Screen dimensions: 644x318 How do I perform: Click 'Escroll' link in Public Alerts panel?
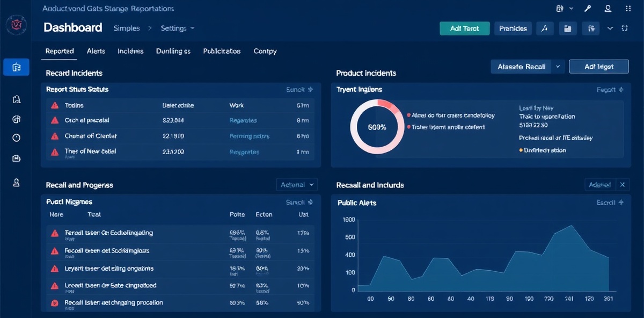610,203
